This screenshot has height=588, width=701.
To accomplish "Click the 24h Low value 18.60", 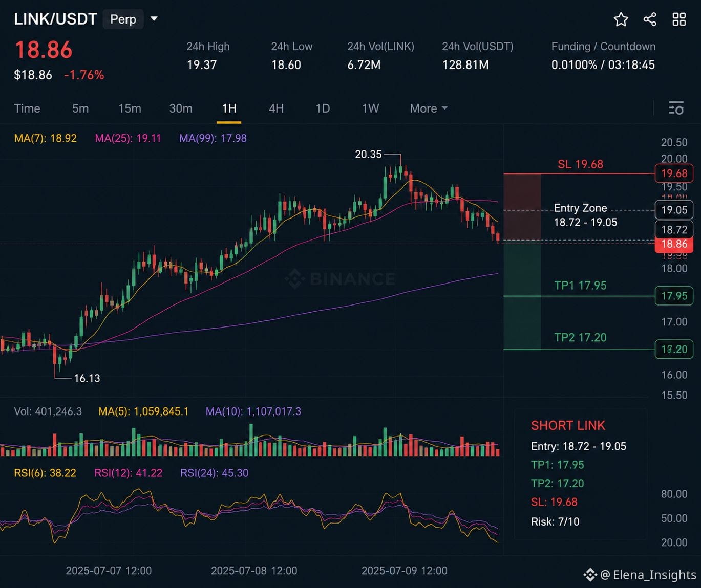I will pyautogui.click(x=286, y=65).
